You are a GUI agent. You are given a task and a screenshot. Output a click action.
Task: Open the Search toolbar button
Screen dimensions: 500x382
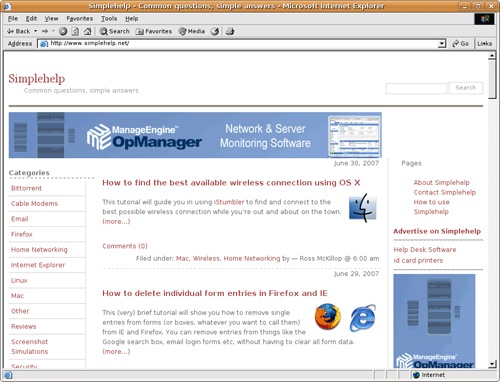(114, 31)
